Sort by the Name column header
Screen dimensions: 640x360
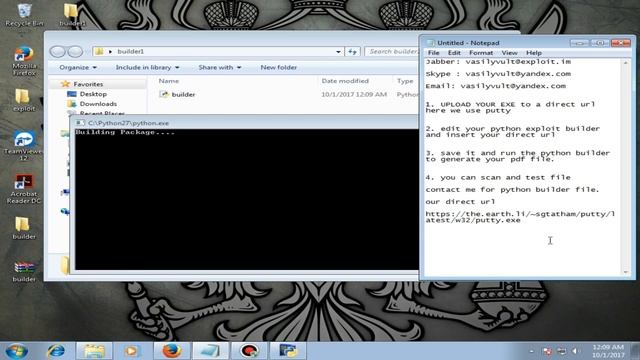(169, 81)
